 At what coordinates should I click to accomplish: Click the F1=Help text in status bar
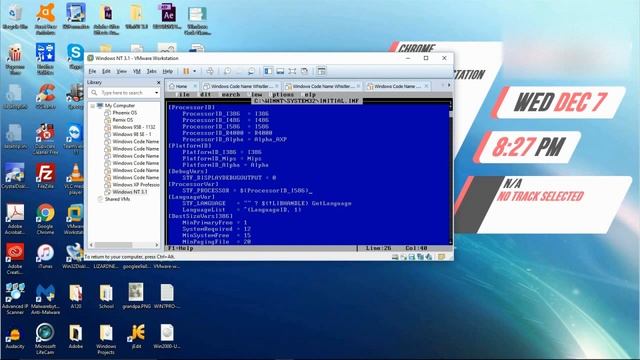click(x=181, y=248)
